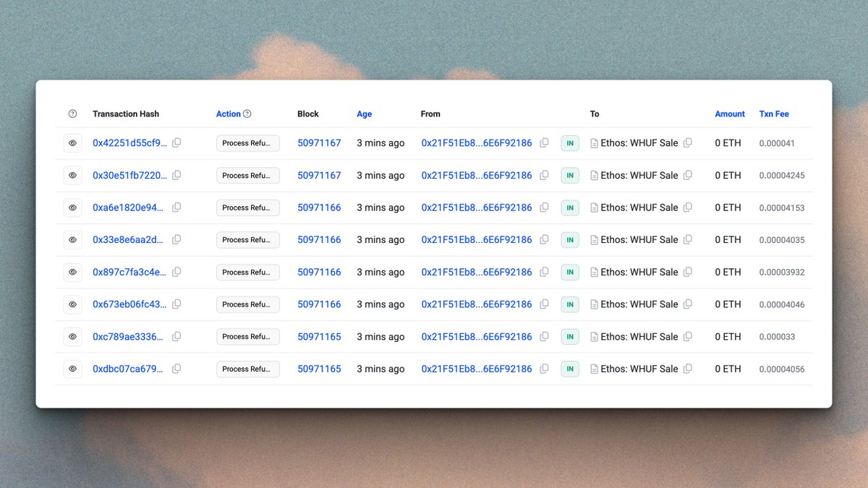This screenshot has width=868, height=488.
Task: Copy From address in 0xdbc07ca679… row
Action: pyautogui.click(x=545, y=369)
